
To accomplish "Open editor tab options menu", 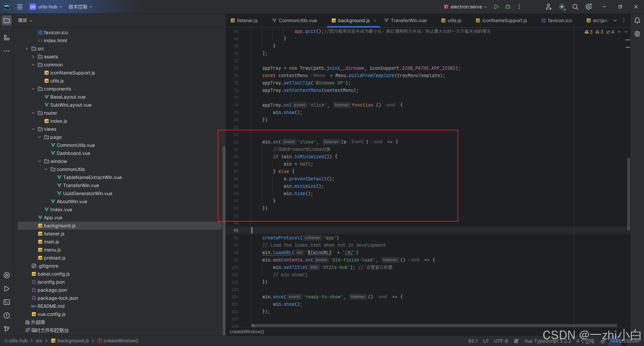I will 624,20.
